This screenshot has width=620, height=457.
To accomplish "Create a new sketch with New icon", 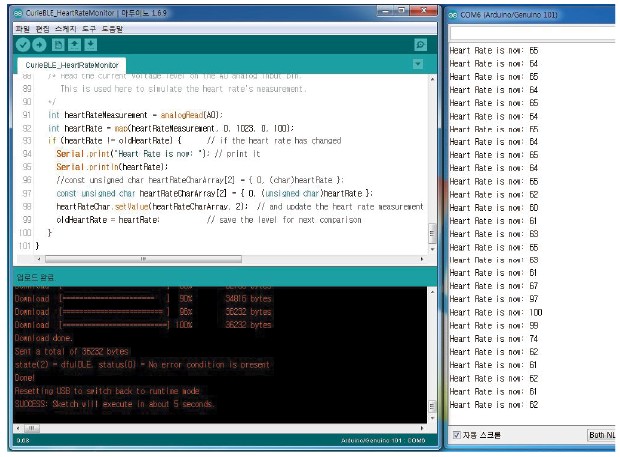I will tap(58, 45).
